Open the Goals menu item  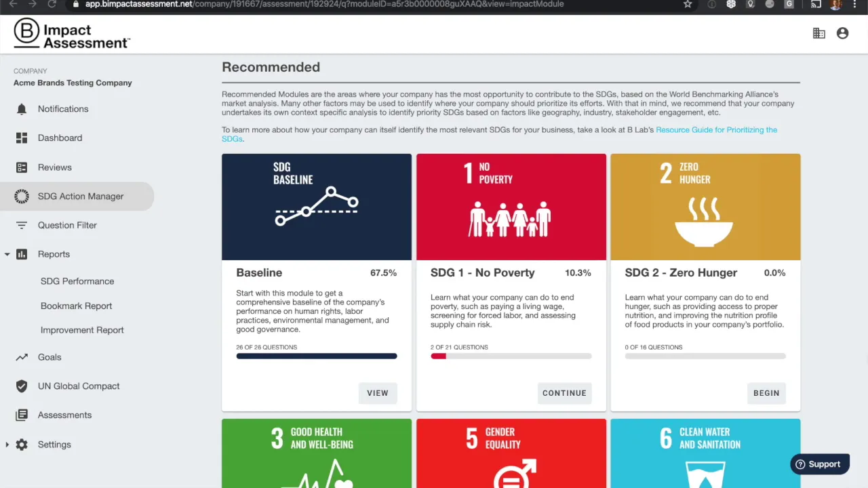click(50, 357)
